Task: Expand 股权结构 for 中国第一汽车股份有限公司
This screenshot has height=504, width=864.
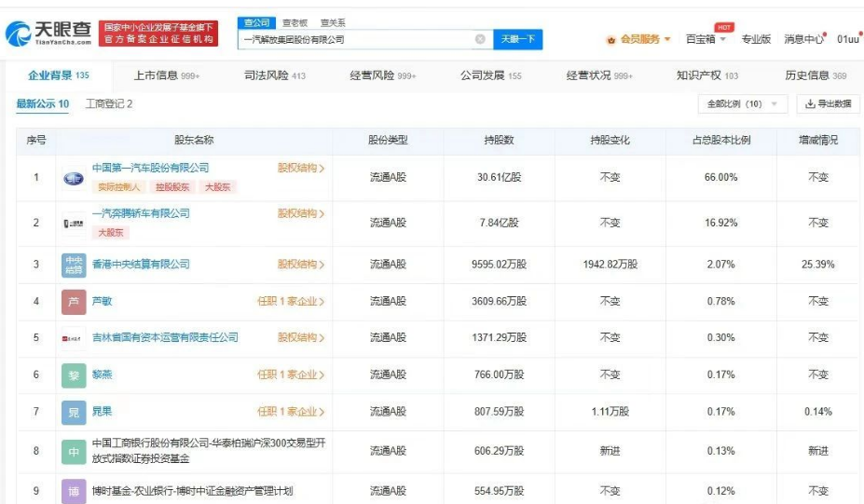Action: (x=301, y=168)
